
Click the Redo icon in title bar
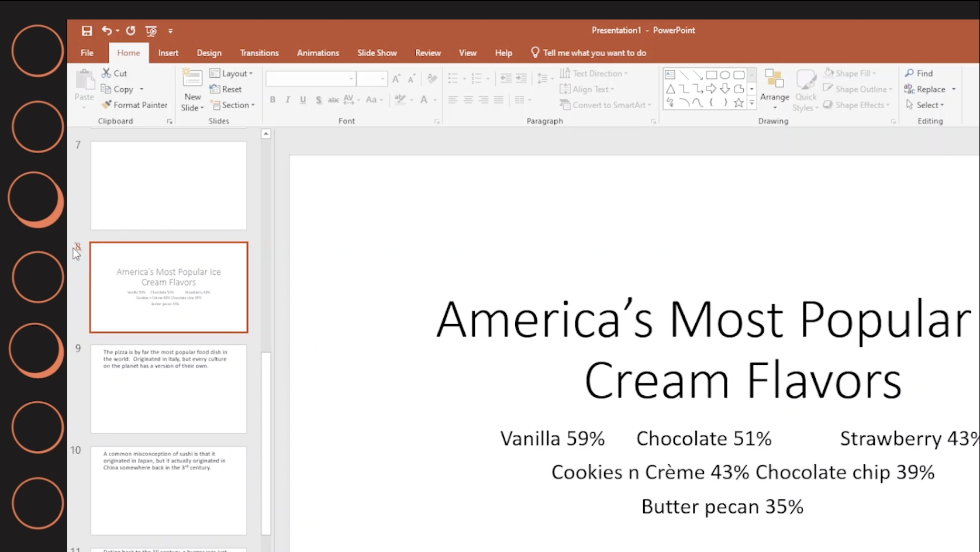[x=131, y=31]
